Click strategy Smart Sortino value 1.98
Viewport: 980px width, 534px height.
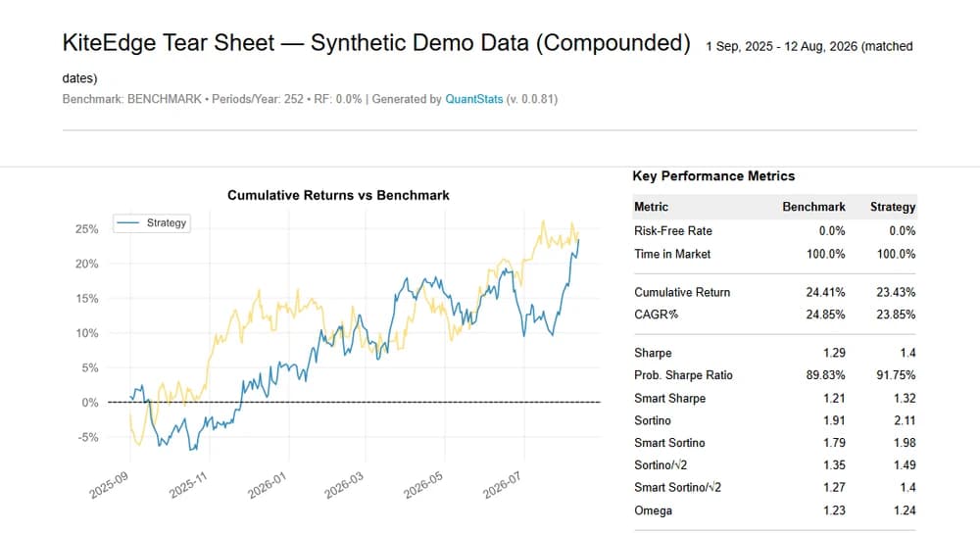tap(905, 442)
